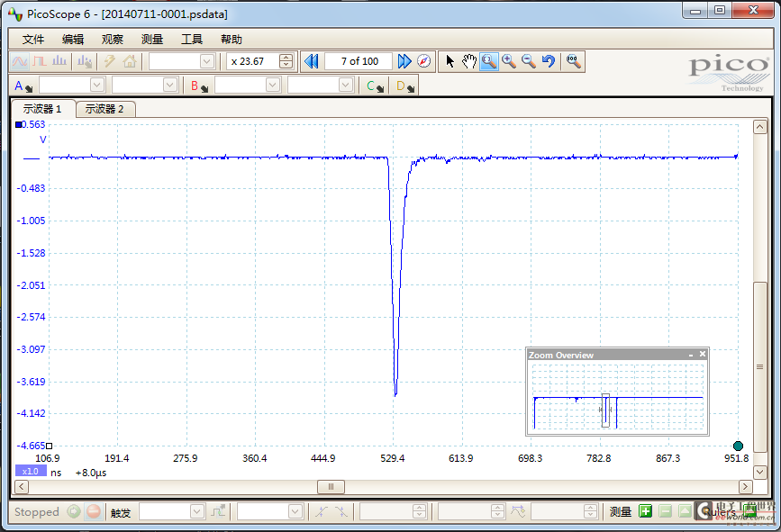Open channel B coupling dropdown
Image resolution: width=781 pixels, height=532 pixels.
(x=346, y=86)
